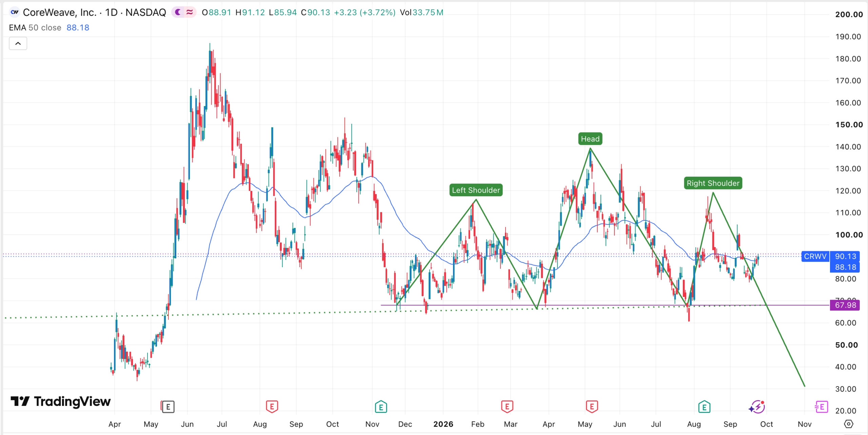Click the pink approximately-equal data status icon
This screenshot has height=435, width=868.
[190, 13]
